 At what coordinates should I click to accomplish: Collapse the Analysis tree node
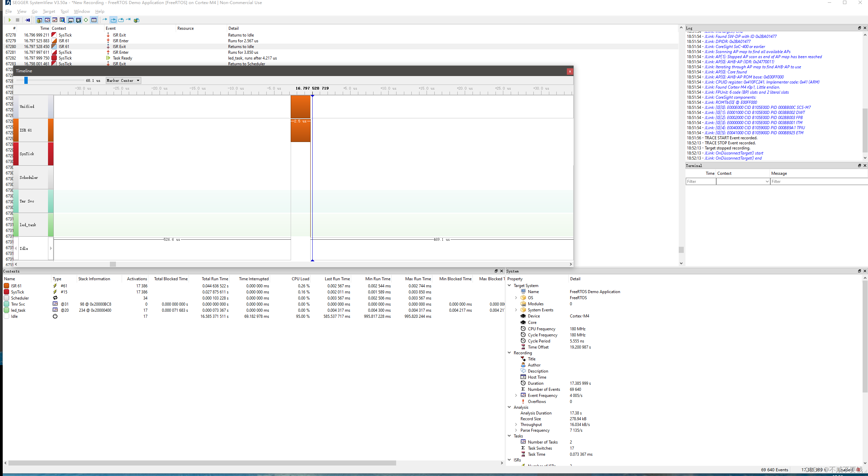click(509, 407)
